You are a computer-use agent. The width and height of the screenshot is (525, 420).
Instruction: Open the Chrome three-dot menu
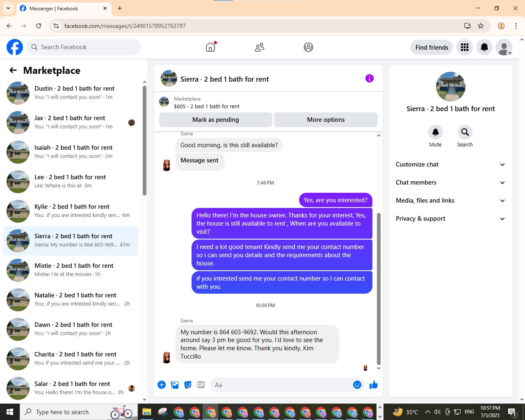point(516,26)
